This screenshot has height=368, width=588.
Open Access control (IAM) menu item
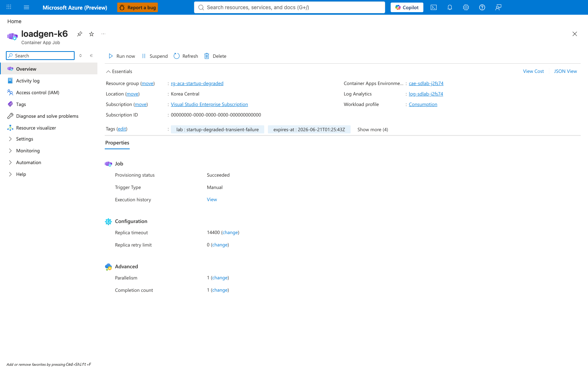click(49, 92)
